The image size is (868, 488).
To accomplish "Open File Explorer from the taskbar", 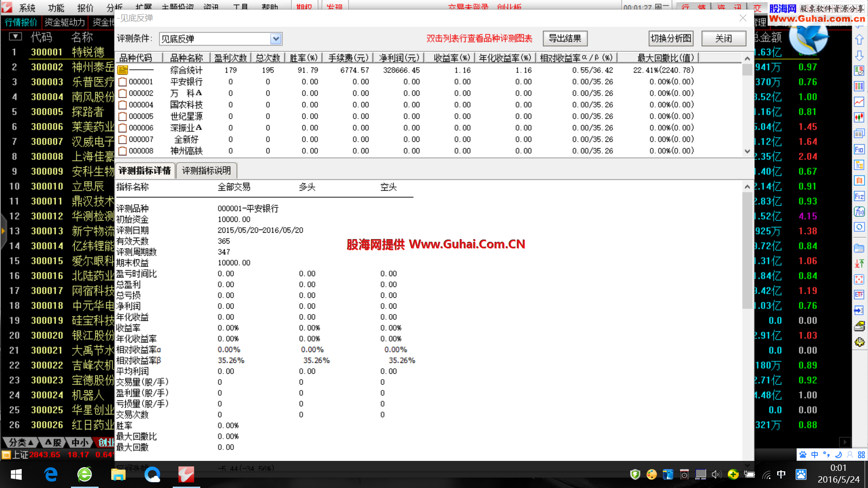I will 118,474.
